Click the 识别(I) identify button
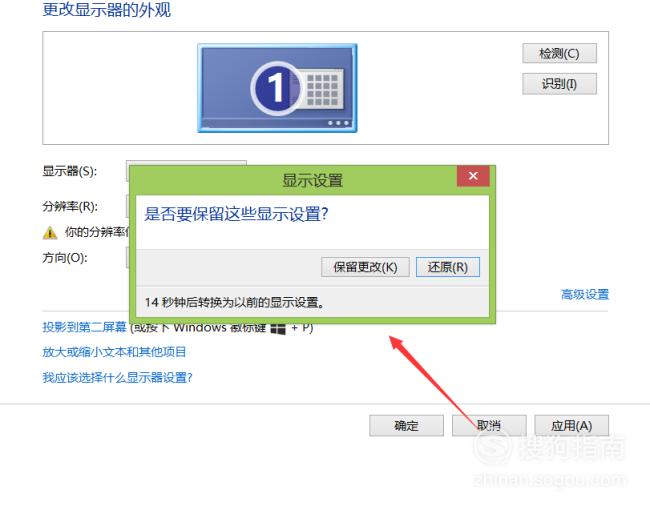The height and width of the screenshot is (514, 650). (x=559, y=84)
